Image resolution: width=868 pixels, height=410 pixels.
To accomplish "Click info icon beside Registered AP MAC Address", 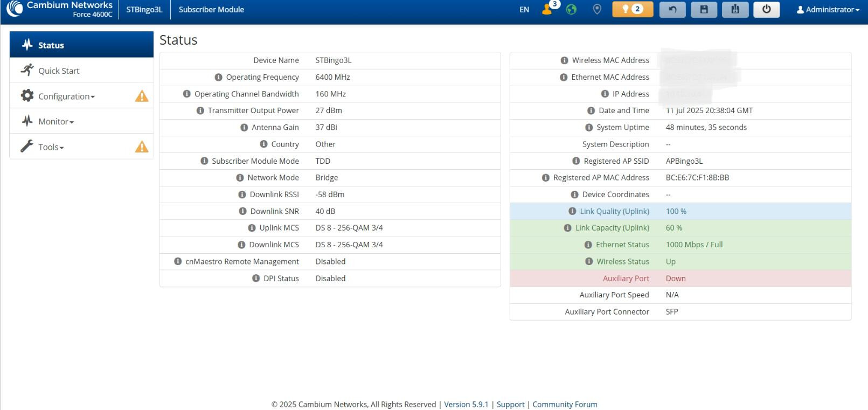I will (x=546, y=177).
